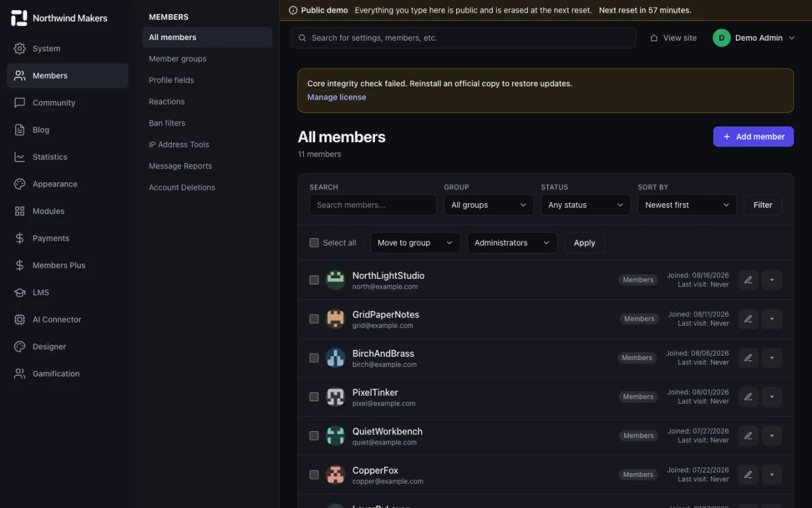
Task: Click the Apply bulk action button
Action: [584, 243]
